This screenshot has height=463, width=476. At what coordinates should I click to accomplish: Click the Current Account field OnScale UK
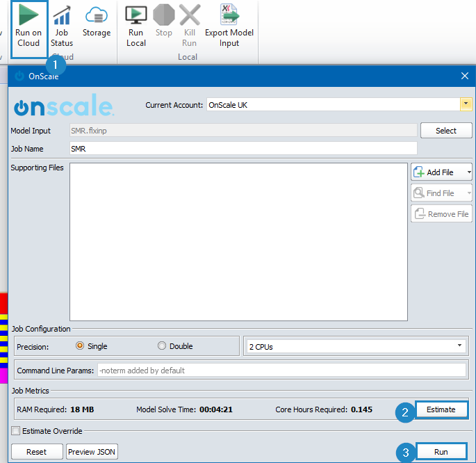coord(334,105)
